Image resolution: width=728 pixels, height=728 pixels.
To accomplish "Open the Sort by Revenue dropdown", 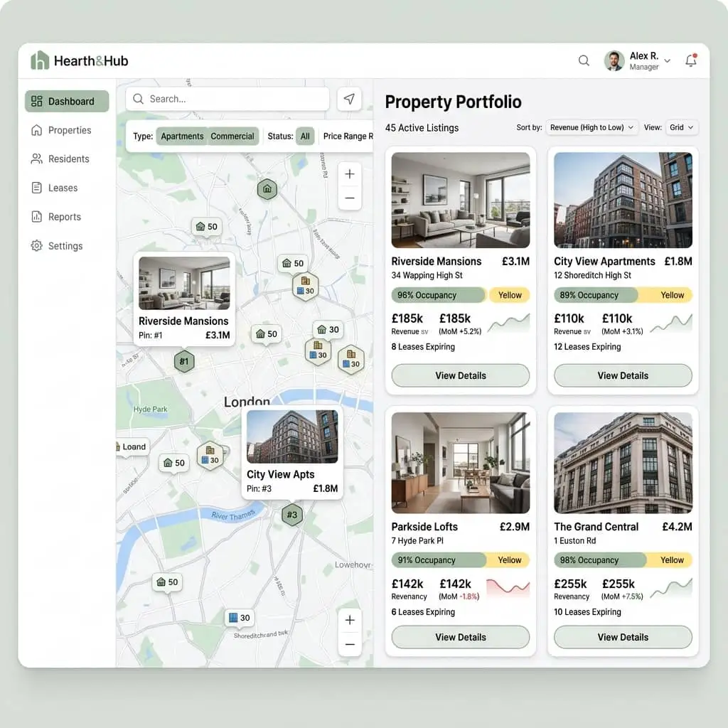I will (x=591, y=127).
